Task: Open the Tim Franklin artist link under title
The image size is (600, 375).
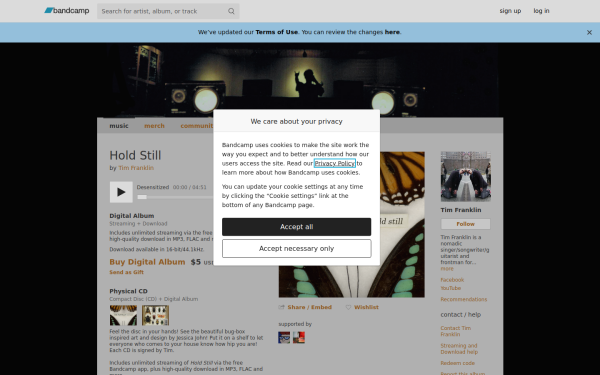Action: point(136,168)
